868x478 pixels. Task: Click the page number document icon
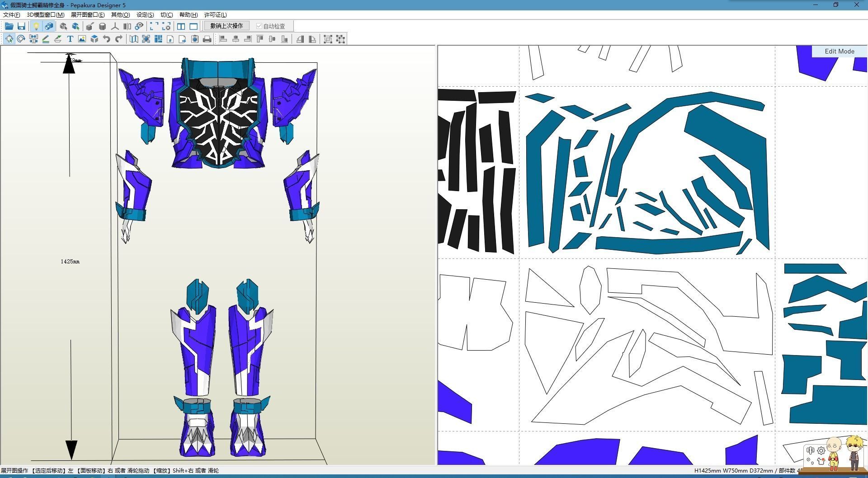170,39
